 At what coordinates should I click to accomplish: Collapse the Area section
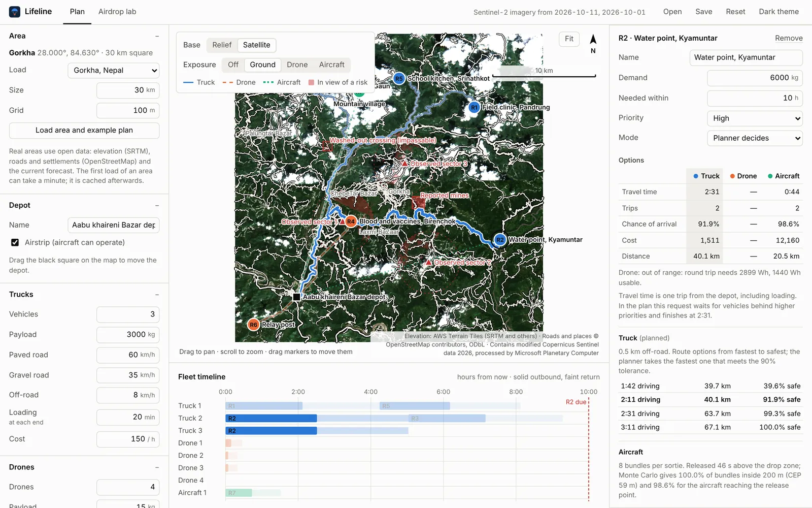click(157, 36)
